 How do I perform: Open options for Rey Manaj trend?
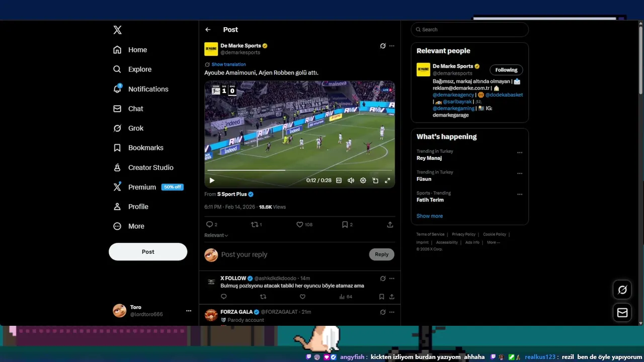point(520,153)
